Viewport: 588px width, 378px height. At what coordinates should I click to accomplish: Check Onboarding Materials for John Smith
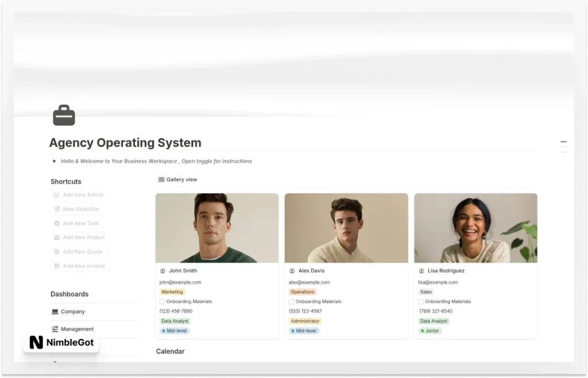pyautogui.click(x=162, y=301)
